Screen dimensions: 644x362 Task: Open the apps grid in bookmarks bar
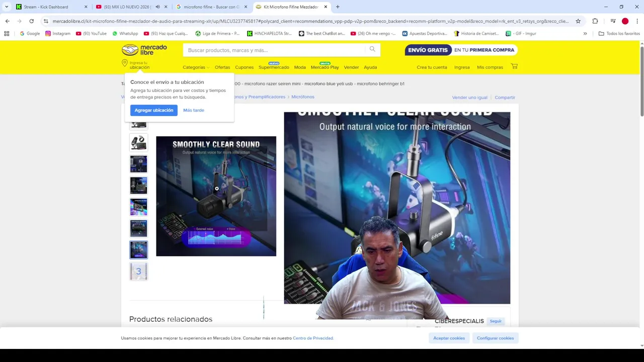(x=7, y=34)
